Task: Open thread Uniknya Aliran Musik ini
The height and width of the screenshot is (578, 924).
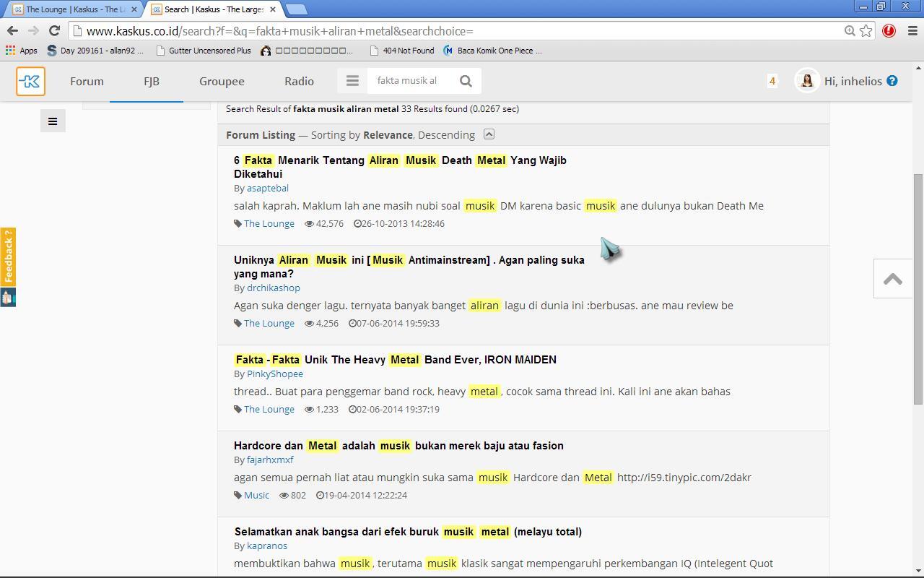Action: coord(409,267)
